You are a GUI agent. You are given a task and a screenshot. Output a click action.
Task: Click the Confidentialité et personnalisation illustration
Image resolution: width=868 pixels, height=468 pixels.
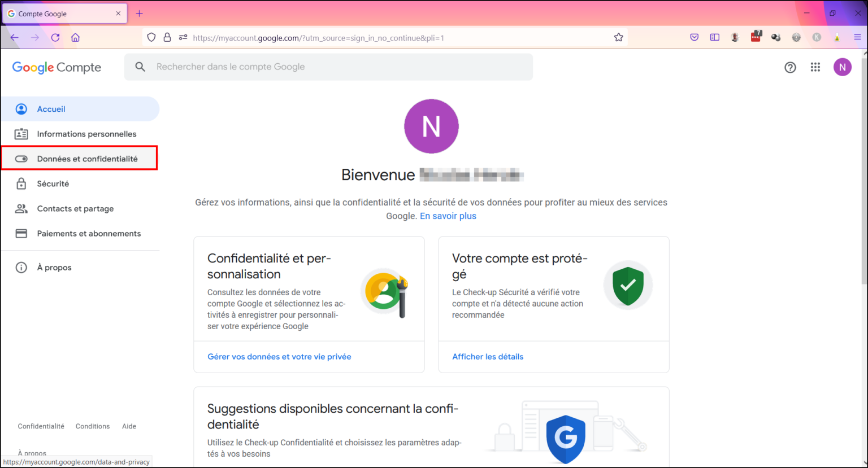click(x=385, y=293)
